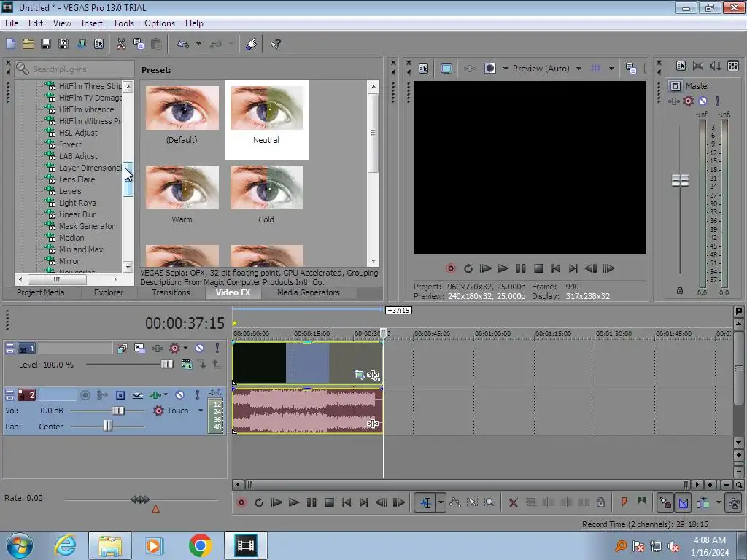This screenshot has width=747, height=560.
Task: Open the Tools menu
Action: [123, 23]
